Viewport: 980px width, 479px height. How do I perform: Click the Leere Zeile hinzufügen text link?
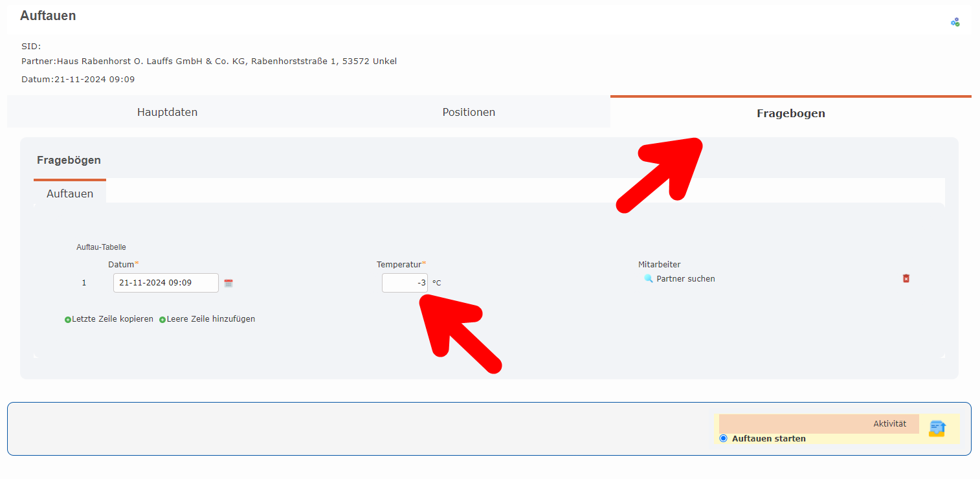211,319
